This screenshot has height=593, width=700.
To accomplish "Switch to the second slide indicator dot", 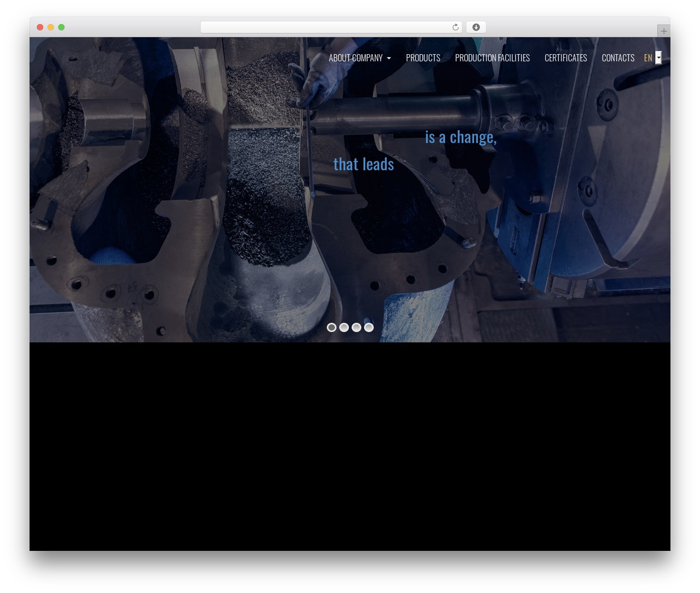I will (344, 327).
